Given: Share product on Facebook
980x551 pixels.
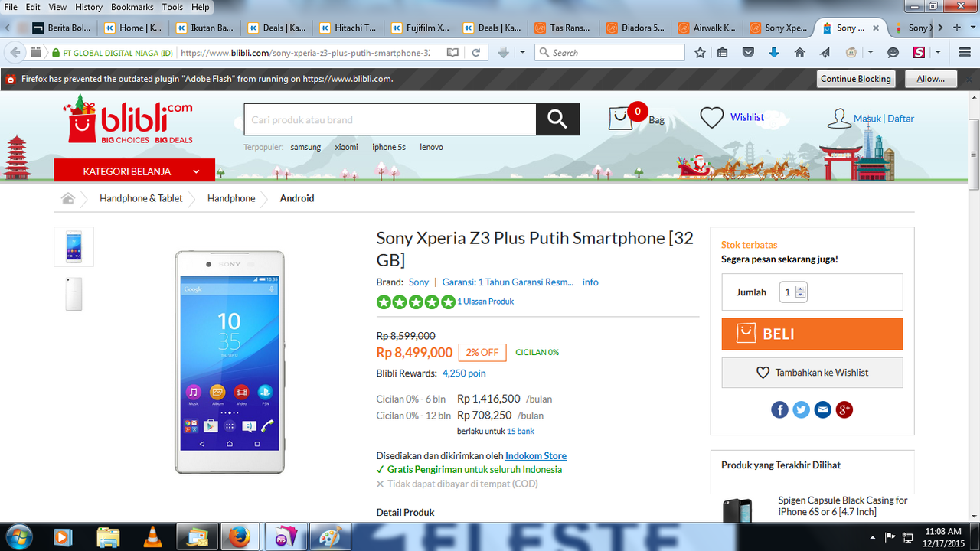Looking at the screenshot, I should coord(779,409).
